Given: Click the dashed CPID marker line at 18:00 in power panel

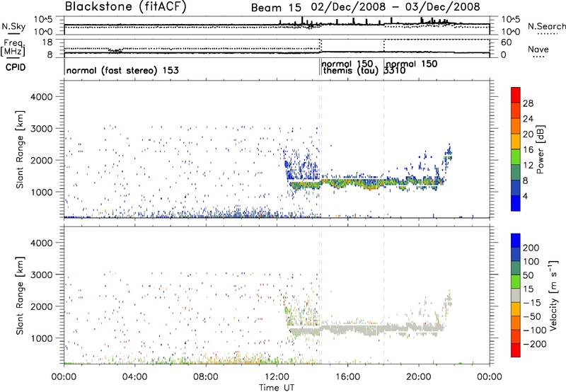Looking at the screenshot, I should pos(384,149).
